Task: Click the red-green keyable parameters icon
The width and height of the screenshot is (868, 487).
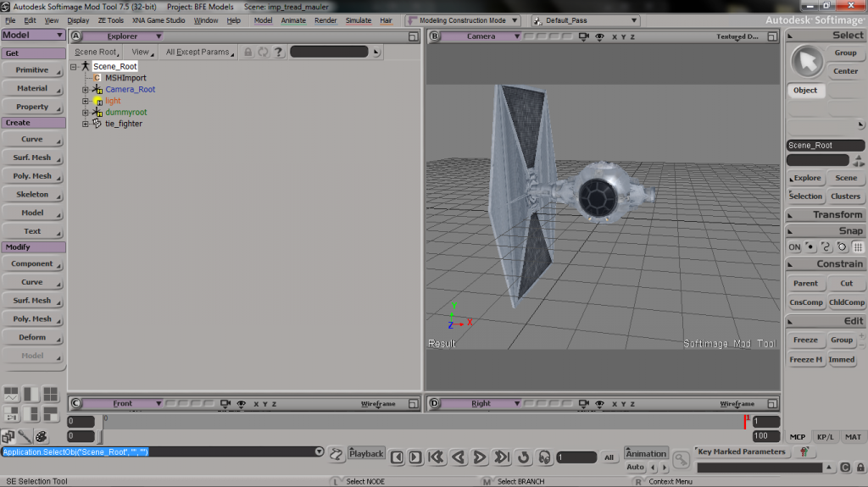Action: click(804, 452)
